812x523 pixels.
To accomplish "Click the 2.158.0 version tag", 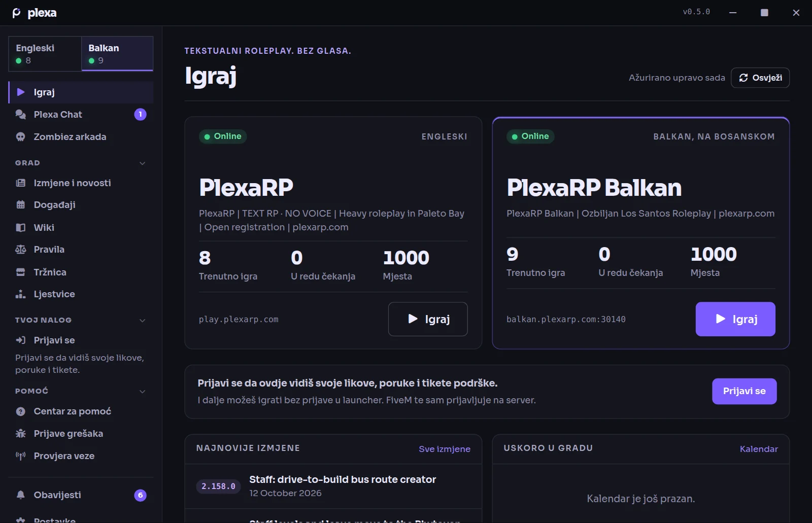I will pos(218,486).
